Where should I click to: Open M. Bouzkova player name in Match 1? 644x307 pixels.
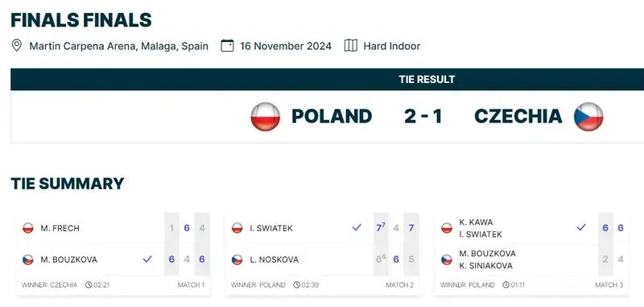pos(69,259)
